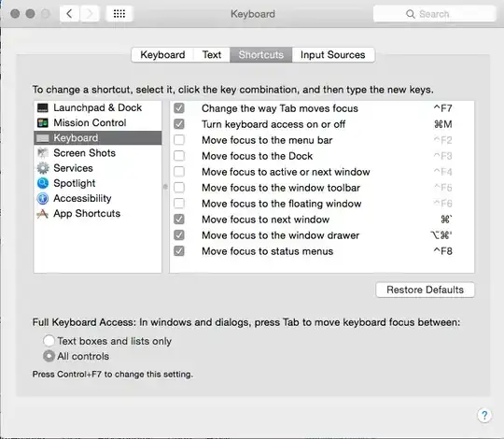Enable Move focus to the Dock checkbox
Image resolution: width=504 pixels, height=439 pixels.
pyautogui.click(x=179, y=156)
